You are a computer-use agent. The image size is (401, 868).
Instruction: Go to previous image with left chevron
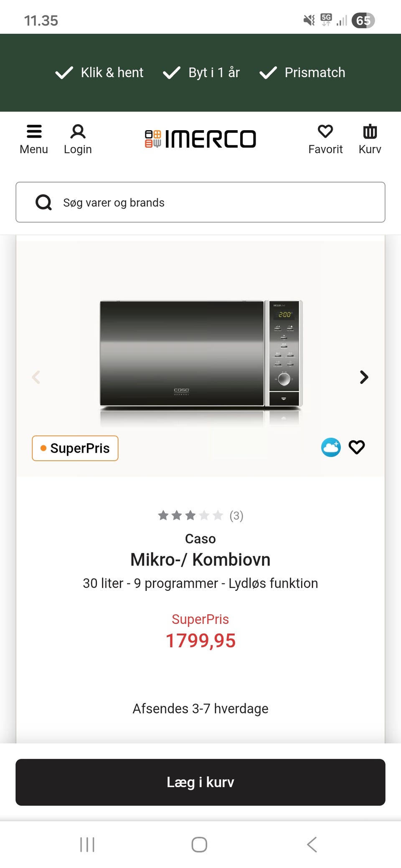(36, 377)
